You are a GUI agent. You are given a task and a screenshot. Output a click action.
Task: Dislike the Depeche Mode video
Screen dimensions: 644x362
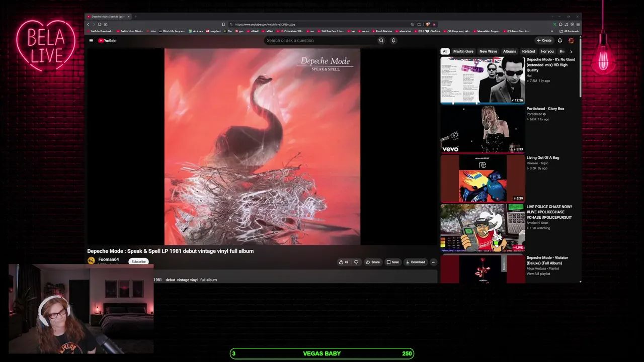356,262
